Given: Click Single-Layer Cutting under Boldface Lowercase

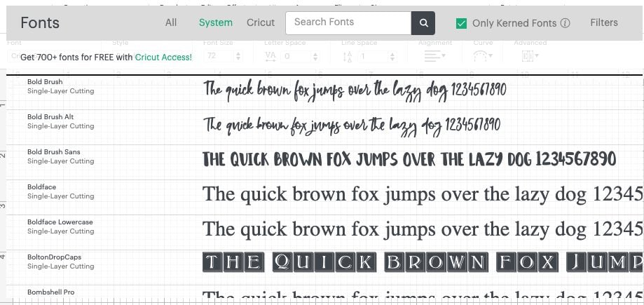Looking at the screenshot, I should click(61, 231).
